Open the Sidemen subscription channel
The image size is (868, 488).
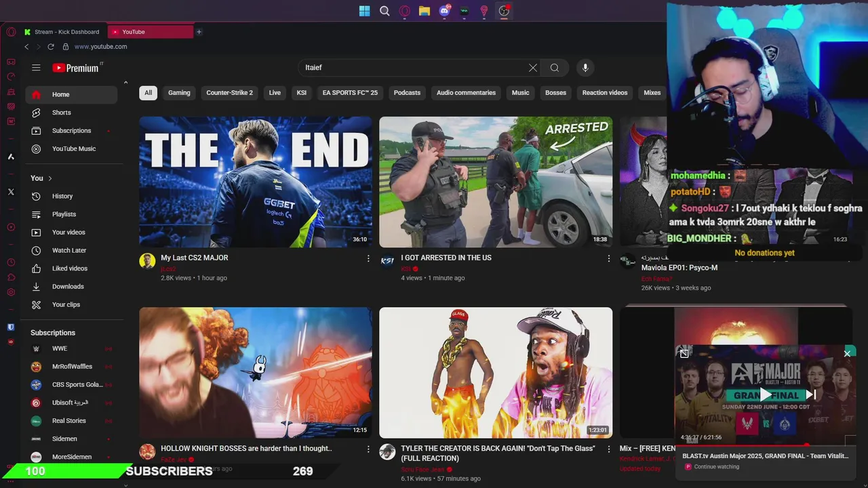click(x=71, y=439)
